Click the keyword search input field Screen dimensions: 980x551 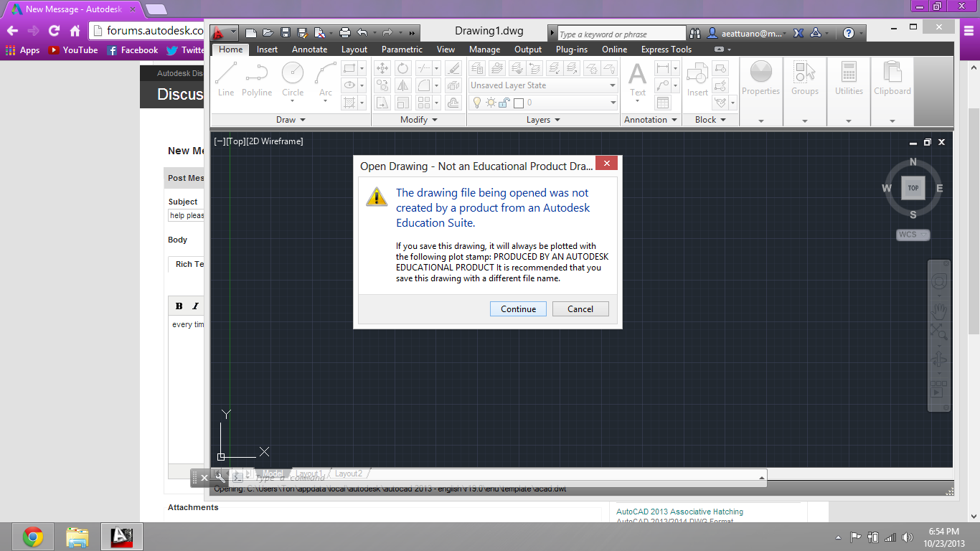(621, 34)
